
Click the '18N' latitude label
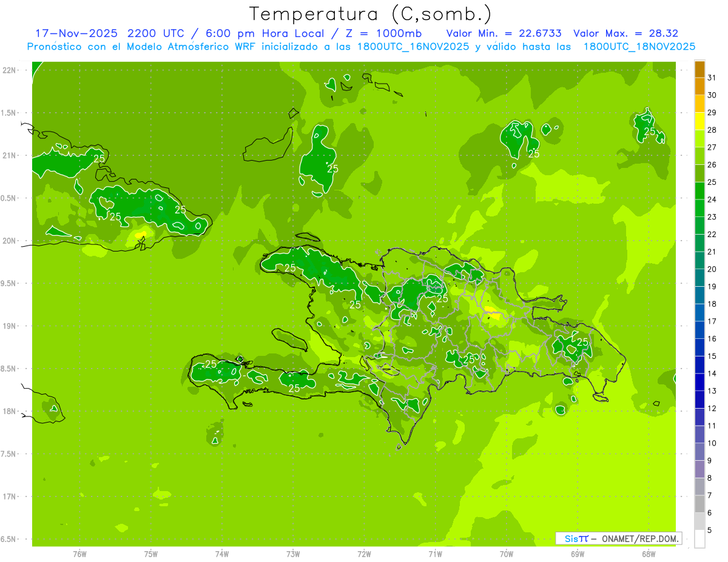pos(10,411)
